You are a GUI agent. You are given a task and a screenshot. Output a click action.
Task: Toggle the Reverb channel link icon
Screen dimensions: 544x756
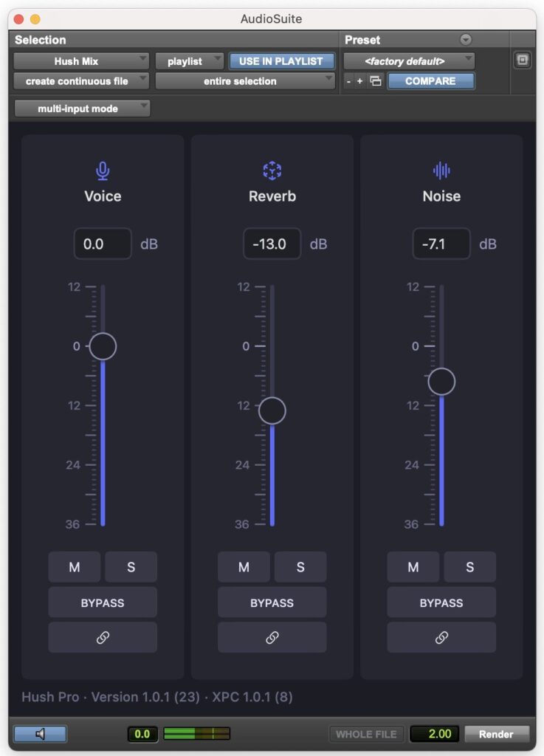[x=272, y=637]
